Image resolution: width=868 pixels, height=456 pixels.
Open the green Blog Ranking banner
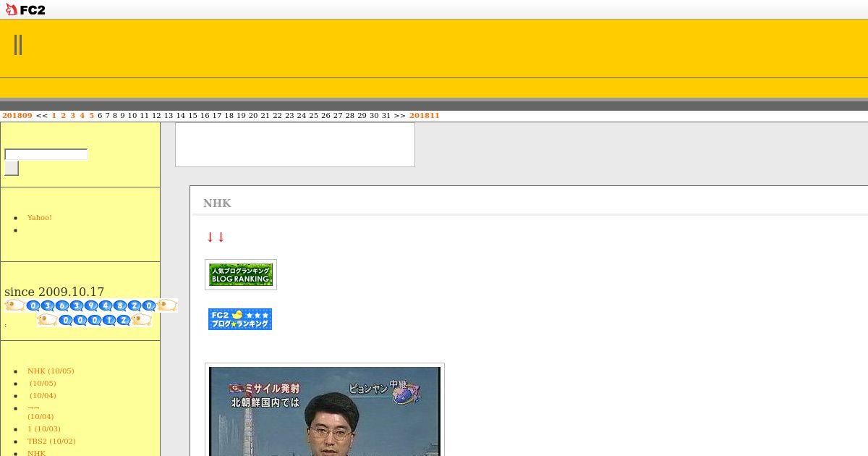point(241,274)
